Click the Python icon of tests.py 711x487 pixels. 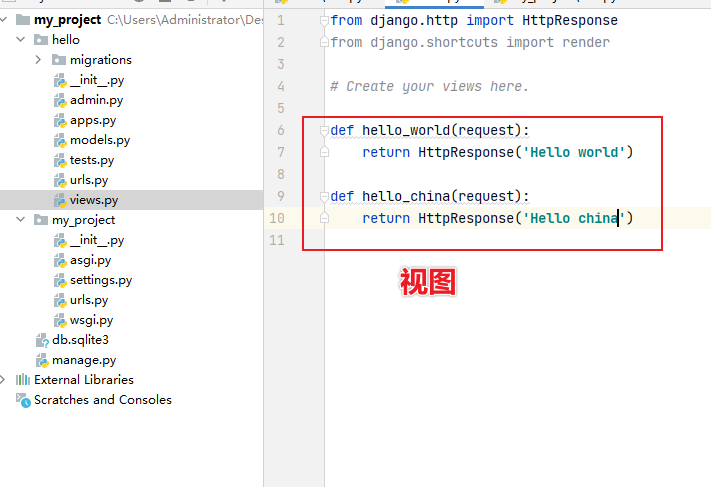(x=60, y=160)
